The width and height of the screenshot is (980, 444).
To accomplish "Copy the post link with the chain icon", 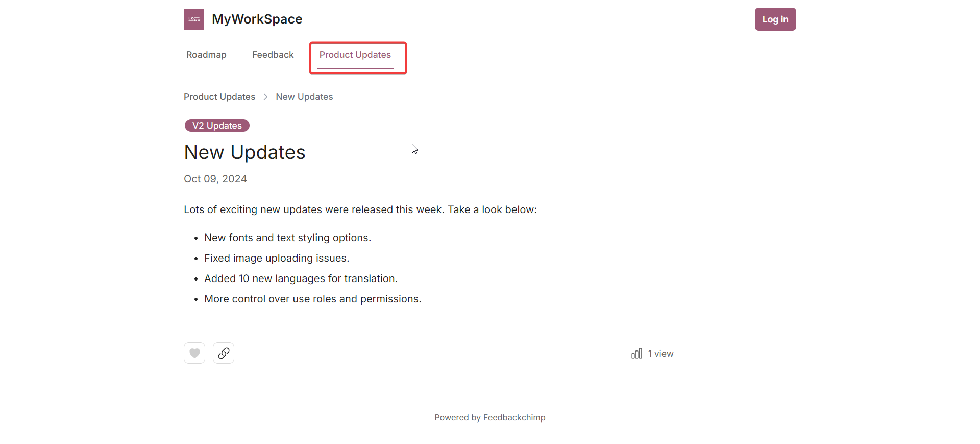I will [224, 353].
